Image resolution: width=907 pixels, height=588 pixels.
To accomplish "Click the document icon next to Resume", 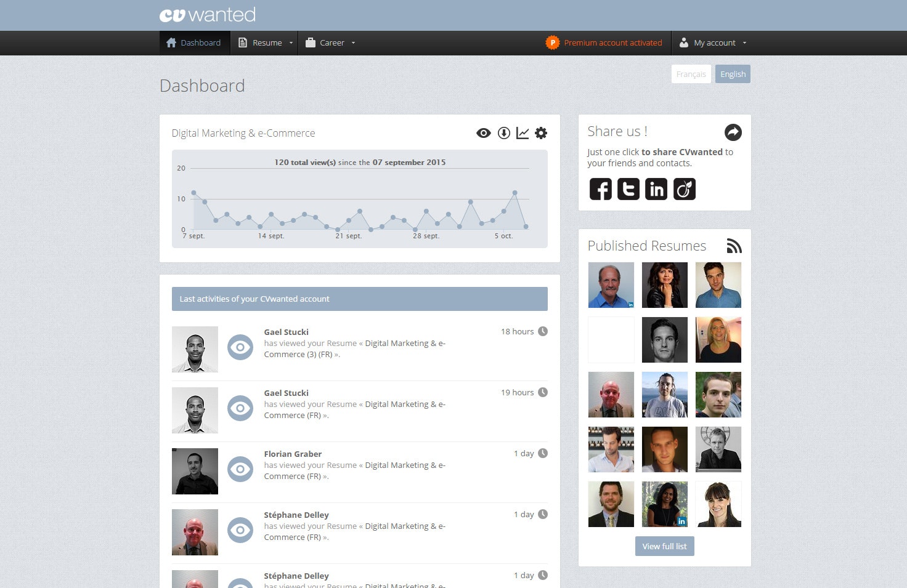I will (x=243, y=42).
